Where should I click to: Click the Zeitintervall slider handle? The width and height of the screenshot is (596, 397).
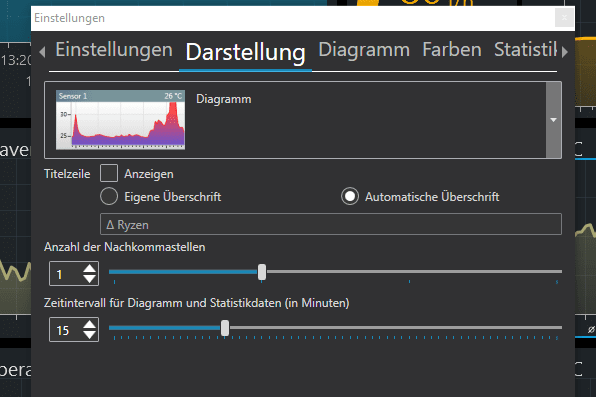point(225,328)
